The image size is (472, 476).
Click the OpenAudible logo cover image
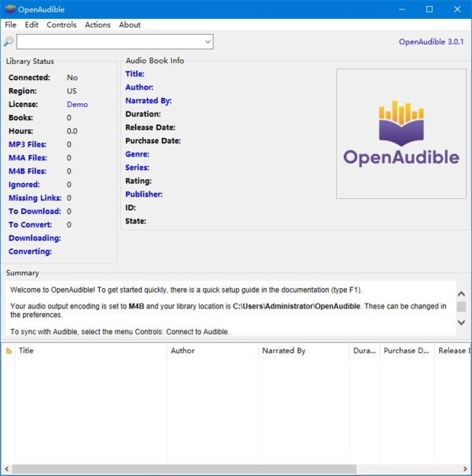tap(401, 134)
